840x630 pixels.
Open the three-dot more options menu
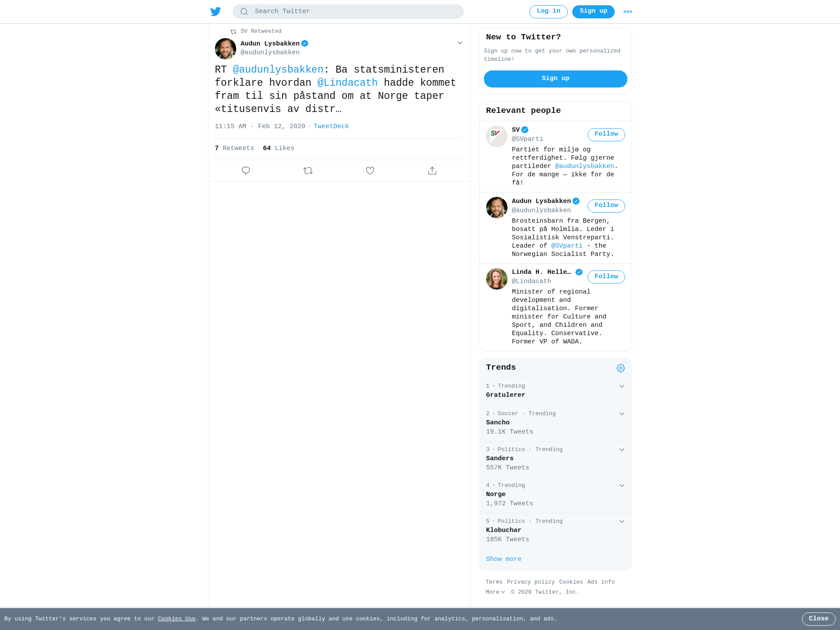click(x=628, y=12)
